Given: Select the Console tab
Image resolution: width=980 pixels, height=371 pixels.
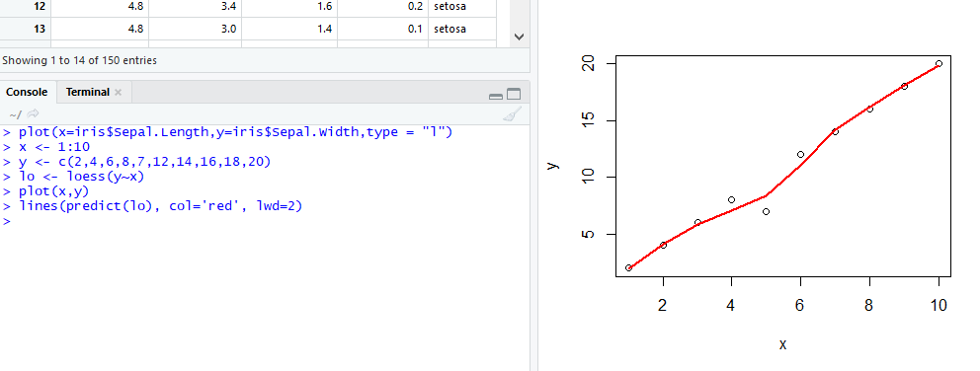Looking at the screenshot, I should (27, 92).
